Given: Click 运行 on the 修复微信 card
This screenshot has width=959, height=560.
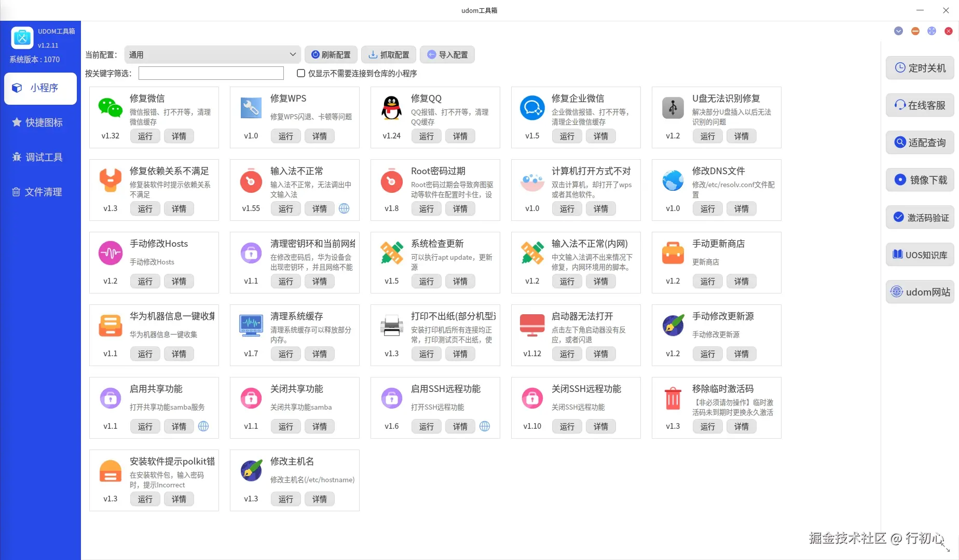Looking at the screenshot, I should tap(145, 136).
